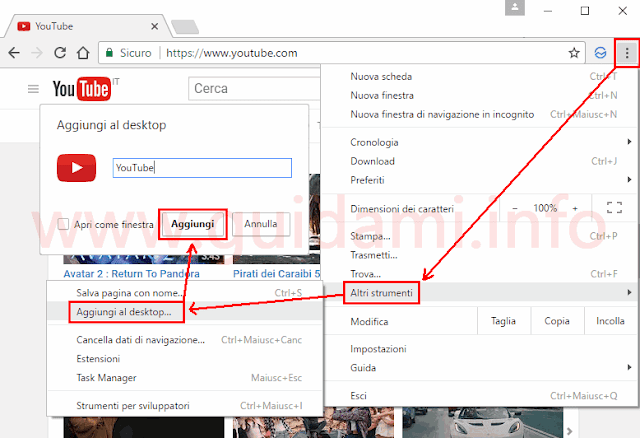Click the Aggiungi button

coord(193,224)
